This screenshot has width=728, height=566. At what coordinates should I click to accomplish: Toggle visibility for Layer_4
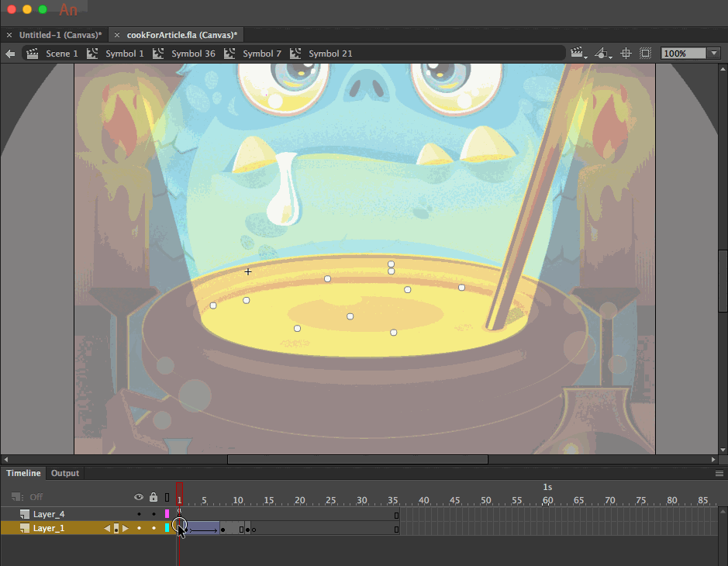pos(139,513)
